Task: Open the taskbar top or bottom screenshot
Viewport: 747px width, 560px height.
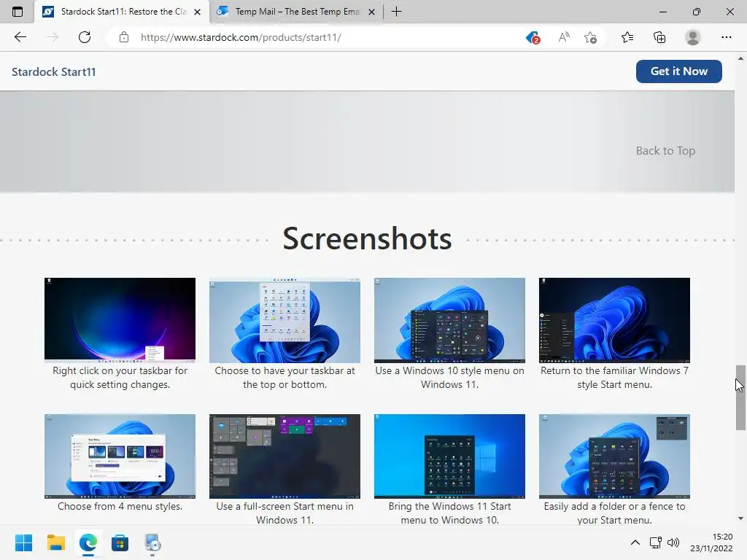Action: (285, 320)
